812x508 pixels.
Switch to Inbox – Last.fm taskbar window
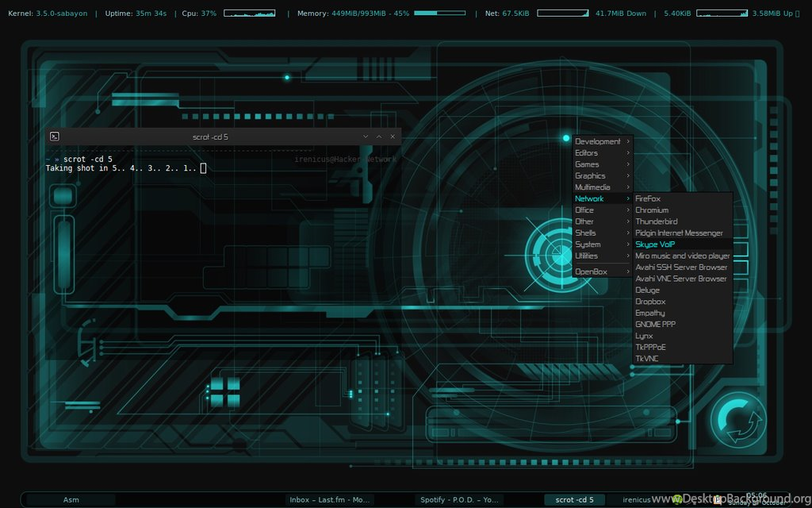(x=329, y=500)
